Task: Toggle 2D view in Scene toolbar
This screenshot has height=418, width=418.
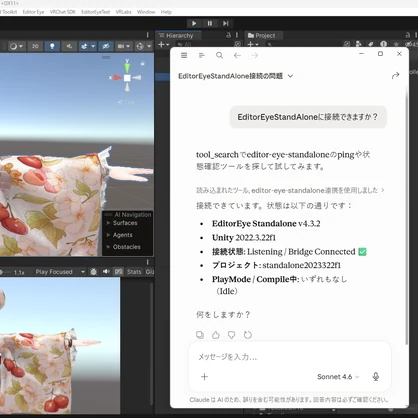Action: 35,46
